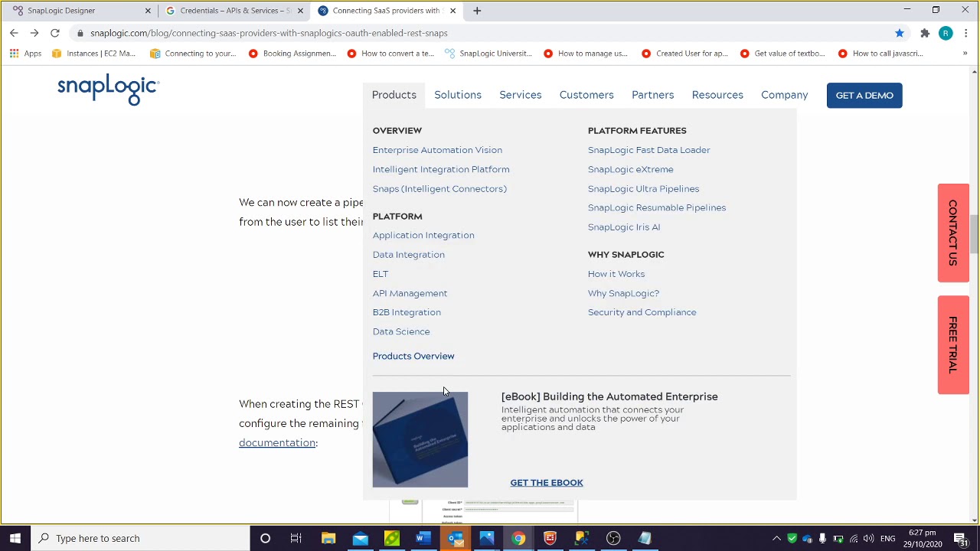Click the SnapLogic logo
Screen dimensions: 980x551
(108, 90)
